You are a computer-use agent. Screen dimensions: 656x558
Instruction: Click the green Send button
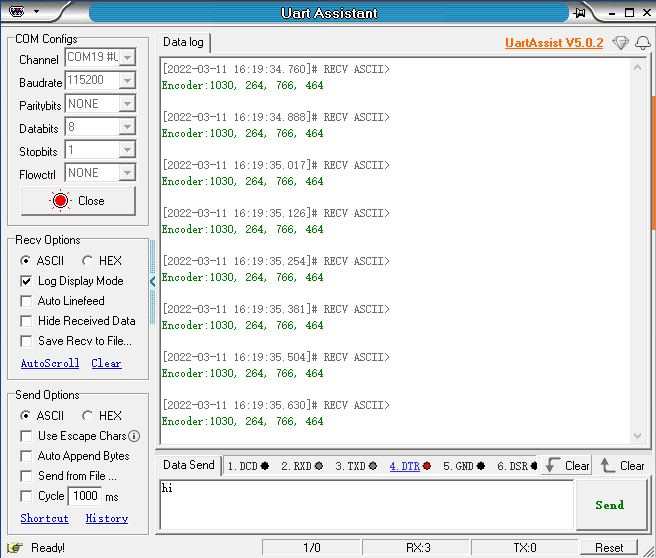[610, 505]
